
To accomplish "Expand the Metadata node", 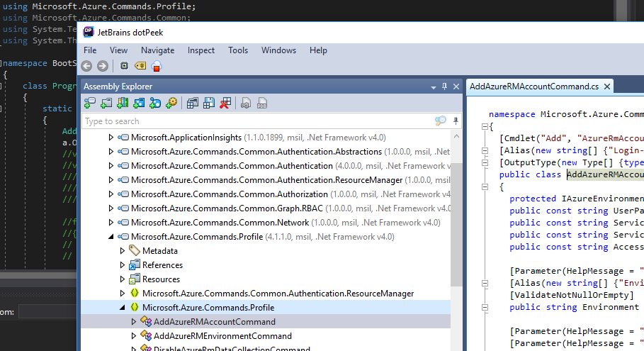I will [123, 251].
